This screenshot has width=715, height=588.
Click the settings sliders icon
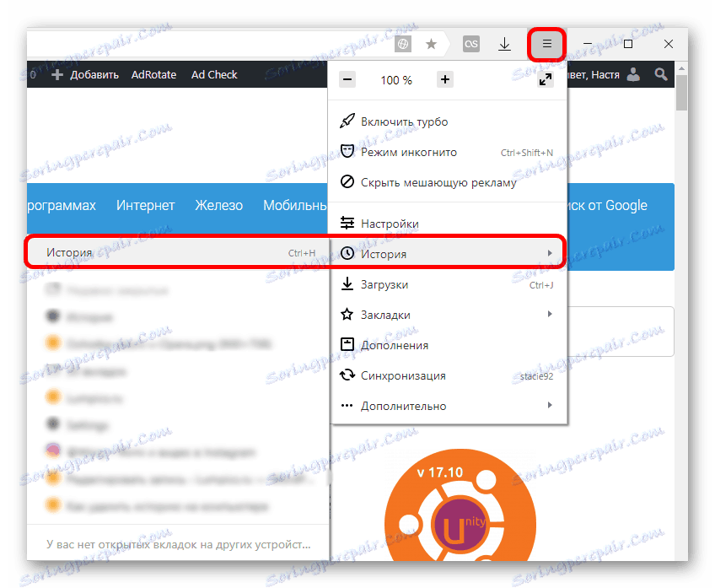tap(347, 223)
